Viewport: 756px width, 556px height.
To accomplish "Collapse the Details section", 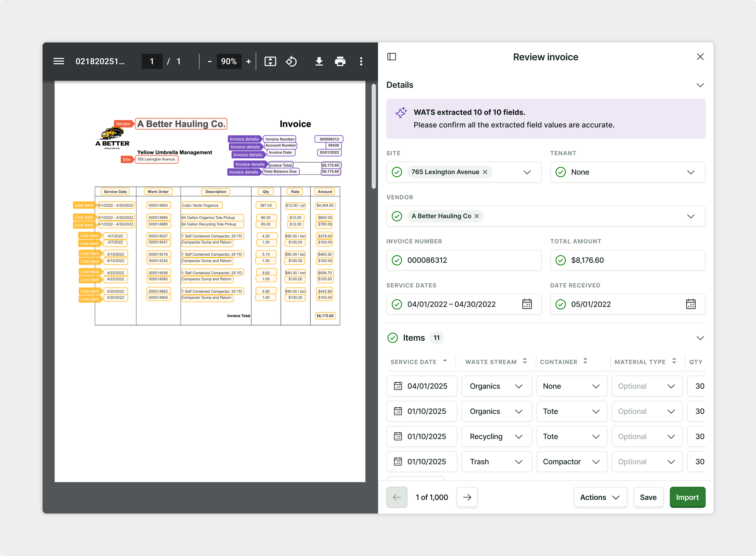I will click(700, 85).
